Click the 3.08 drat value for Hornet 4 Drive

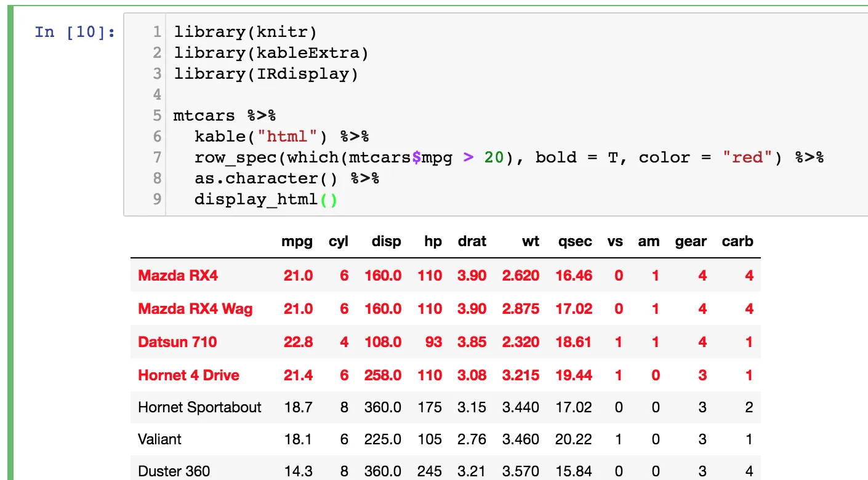[x=472, y=375]
